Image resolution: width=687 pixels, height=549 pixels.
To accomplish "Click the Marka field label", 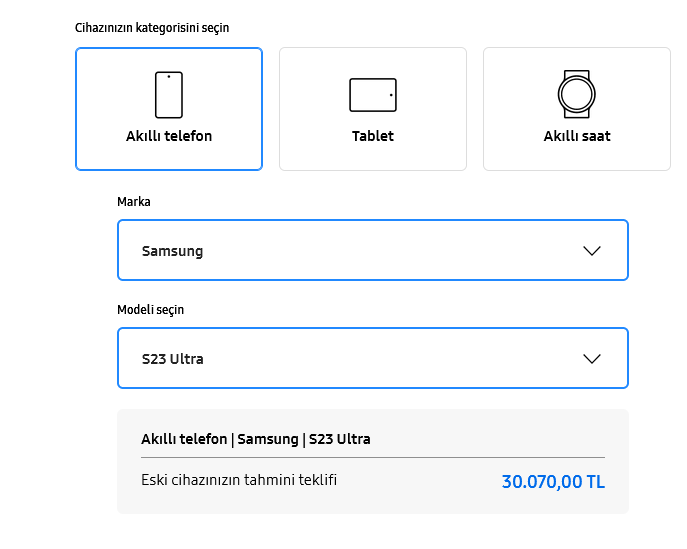I will click(134, 202).
